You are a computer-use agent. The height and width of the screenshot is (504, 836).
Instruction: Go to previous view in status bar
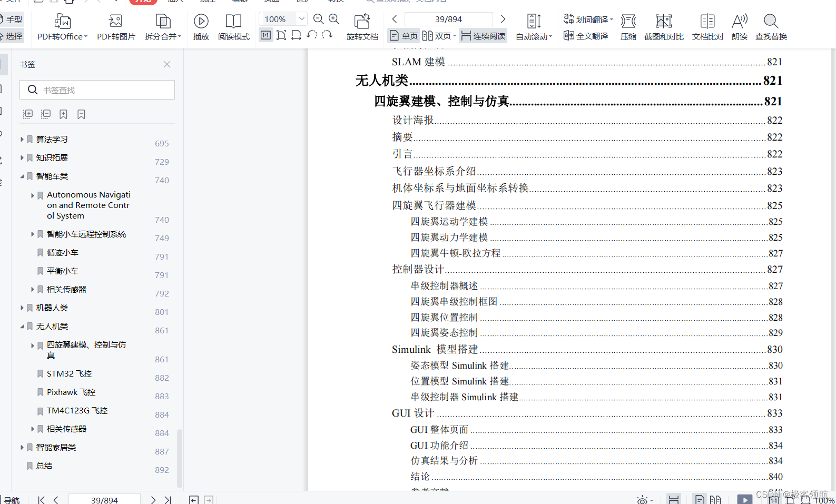point(194,500)
